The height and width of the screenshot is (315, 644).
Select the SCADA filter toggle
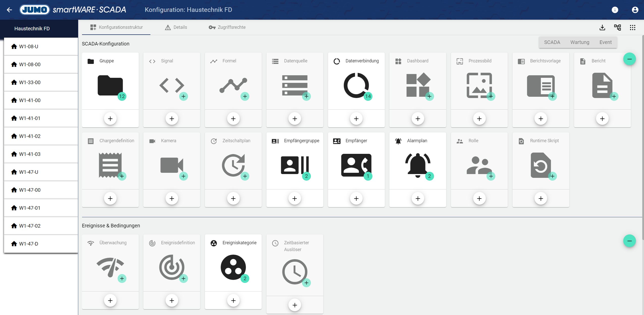tap(552, 42)
